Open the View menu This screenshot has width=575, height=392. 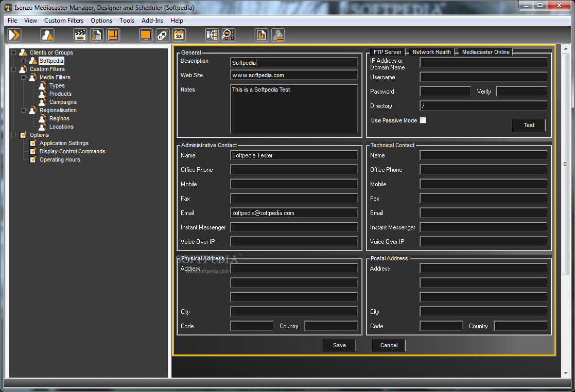coord(30,21)
